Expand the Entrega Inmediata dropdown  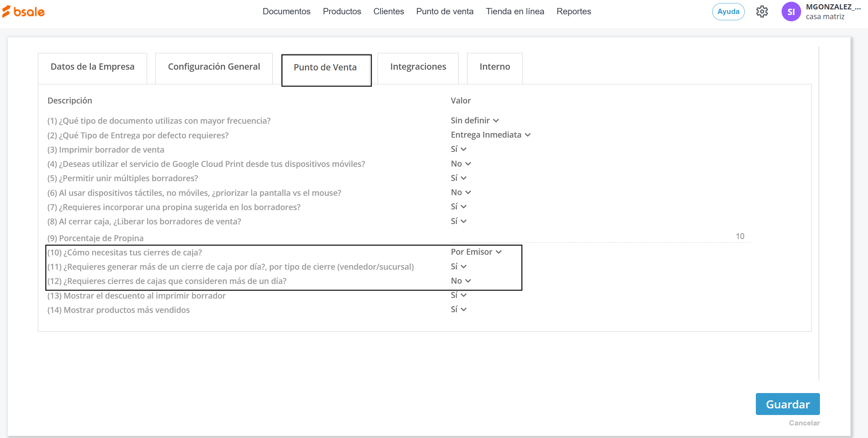[x=490, y=135]
